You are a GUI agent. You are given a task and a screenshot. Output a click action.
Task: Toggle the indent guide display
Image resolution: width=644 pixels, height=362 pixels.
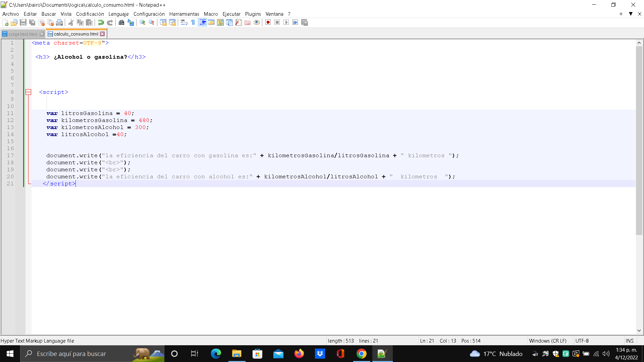point(202,22)
